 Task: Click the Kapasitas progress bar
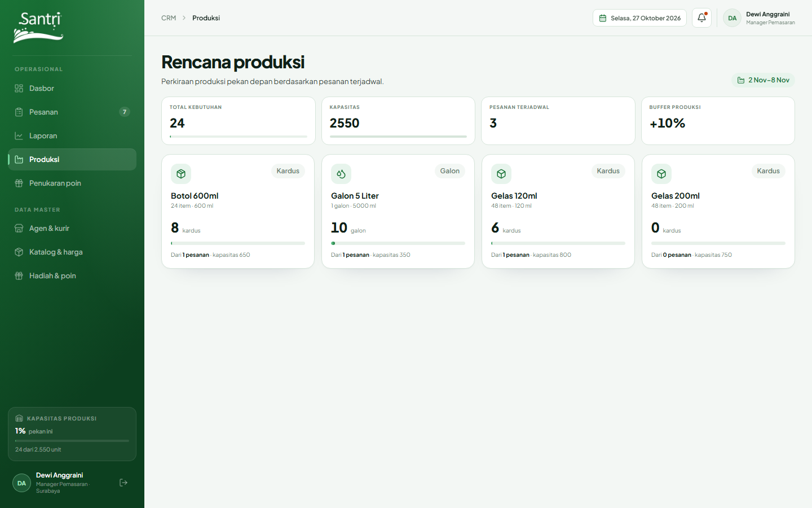click(398, 137)
